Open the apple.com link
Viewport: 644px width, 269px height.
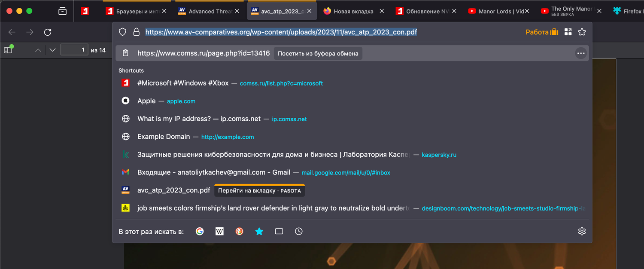(181, 101)
